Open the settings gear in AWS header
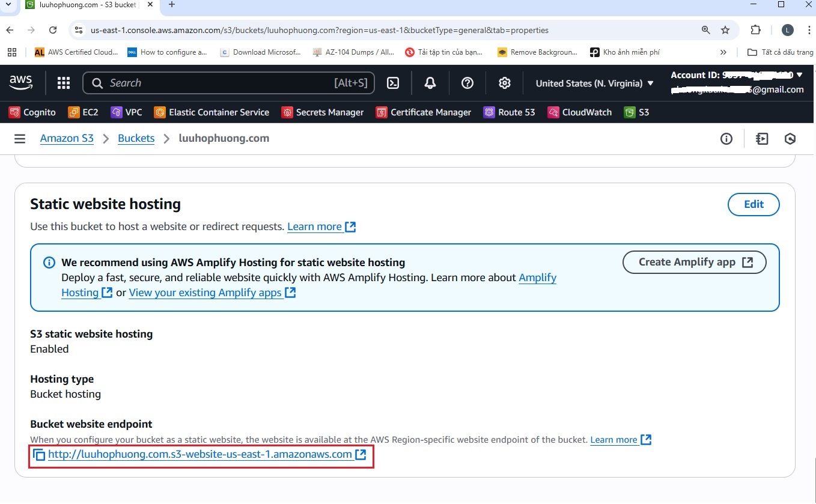The width and height of the screenshot is (816, 504). pyautogui.click(x=505, y=83)
